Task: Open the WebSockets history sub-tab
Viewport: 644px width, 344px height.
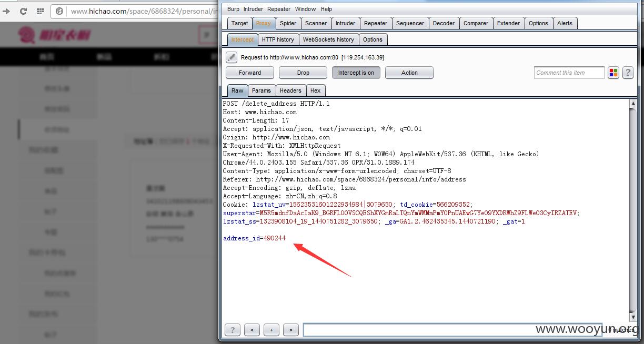Action: pyautogui.click(x=328, y=39)
